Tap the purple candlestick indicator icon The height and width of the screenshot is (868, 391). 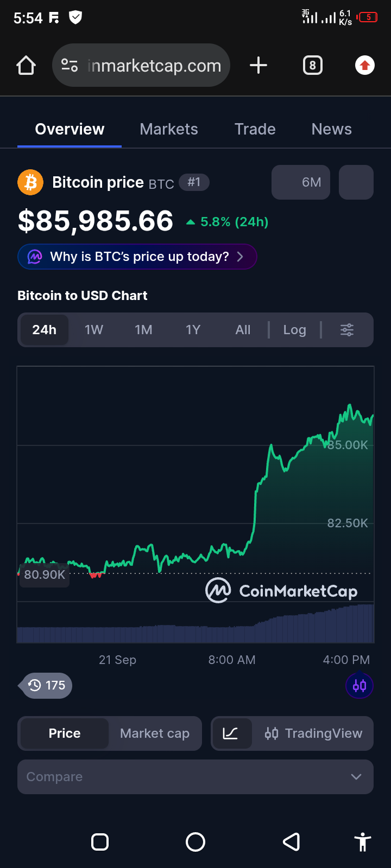(x=360, y=686)
